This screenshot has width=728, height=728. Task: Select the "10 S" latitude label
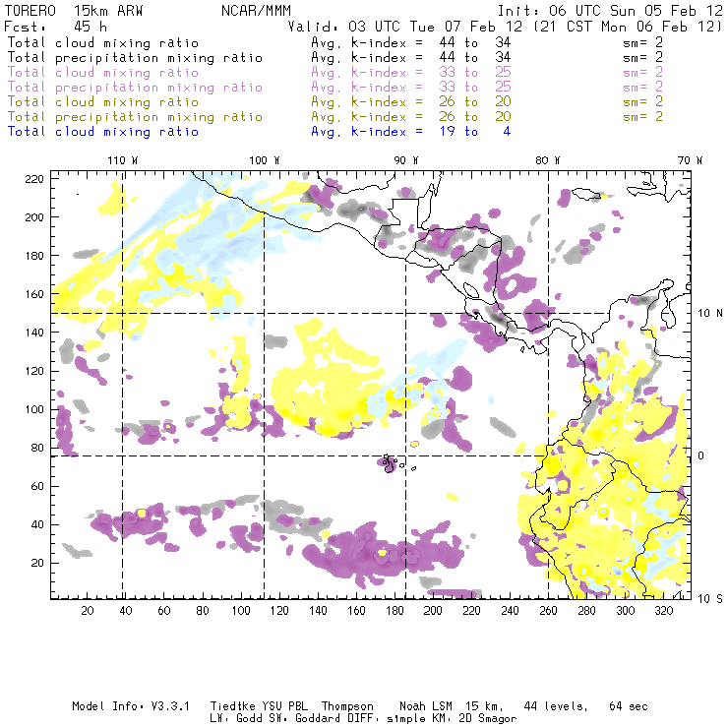point(710,599)
